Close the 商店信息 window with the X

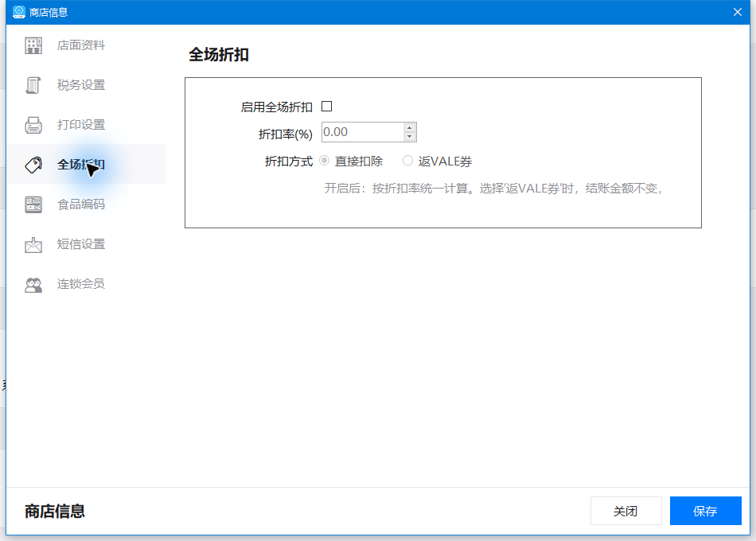click(738, 12)
